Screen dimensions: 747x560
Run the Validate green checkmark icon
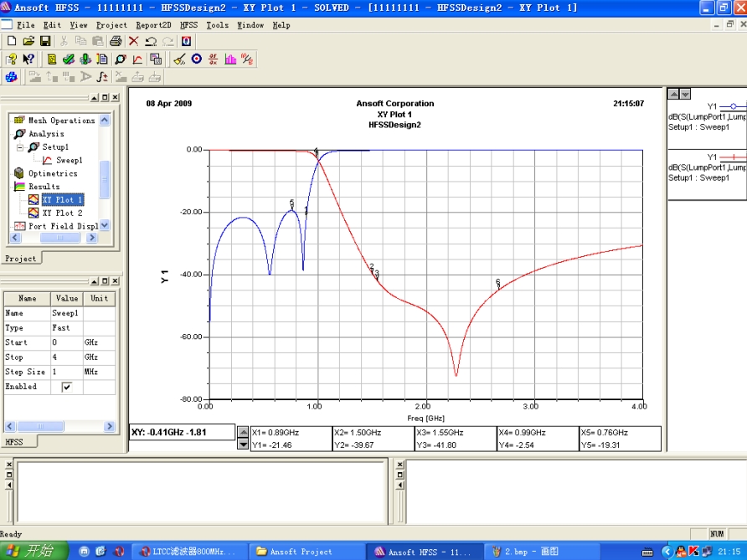[69, 59]
